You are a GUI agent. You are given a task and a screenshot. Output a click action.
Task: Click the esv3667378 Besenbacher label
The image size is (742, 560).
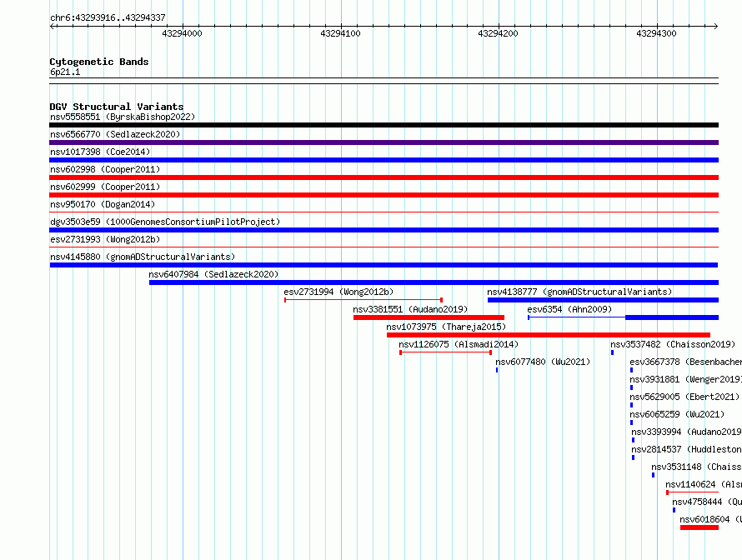click(685, 362)
